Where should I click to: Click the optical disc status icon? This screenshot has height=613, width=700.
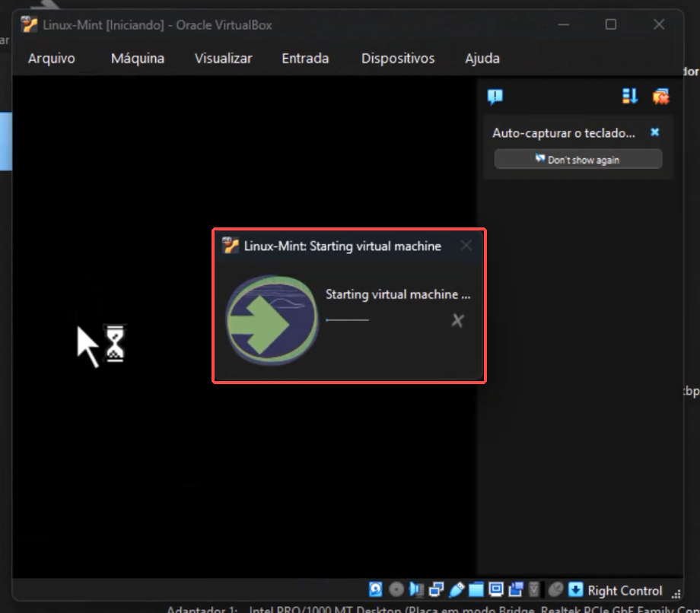[396, 589]
